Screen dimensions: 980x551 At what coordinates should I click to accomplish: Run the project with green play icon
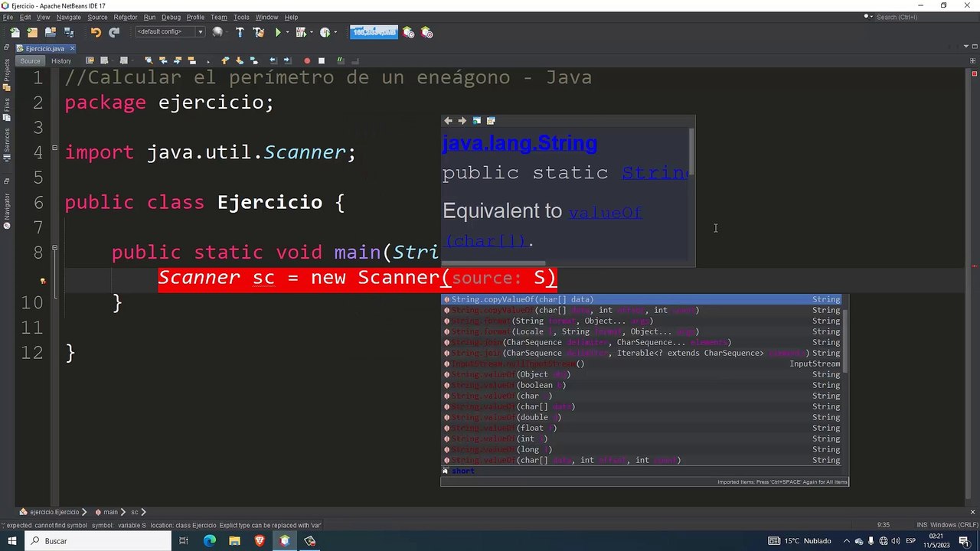(x=278, y=32)
